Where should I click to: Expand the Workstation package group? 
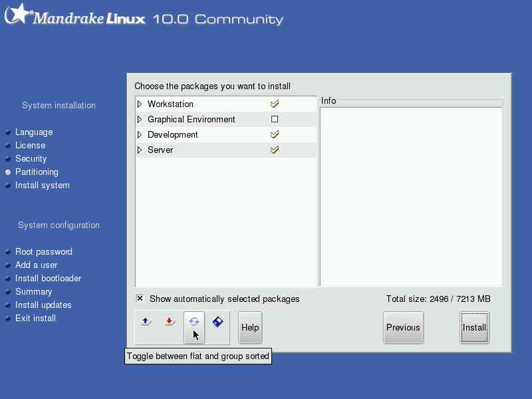pyautogui.click(x=140, y=104)
